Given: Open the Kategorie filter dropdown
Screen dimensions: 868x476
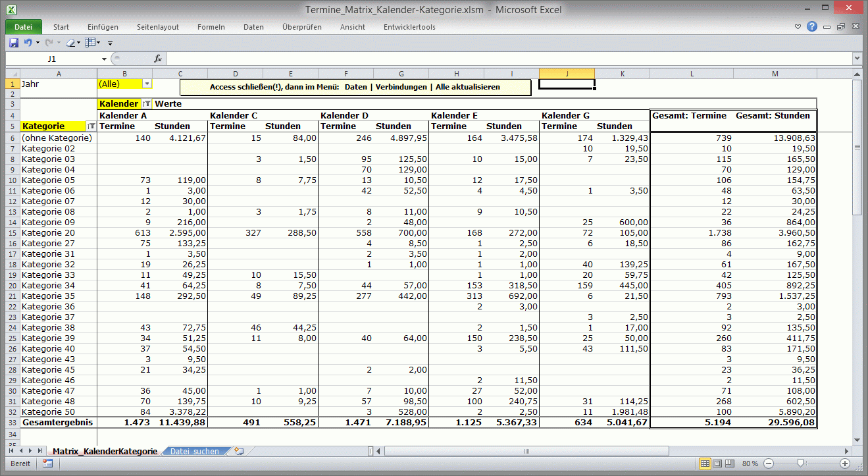Looking at the screenshot, I should [91, 126].
